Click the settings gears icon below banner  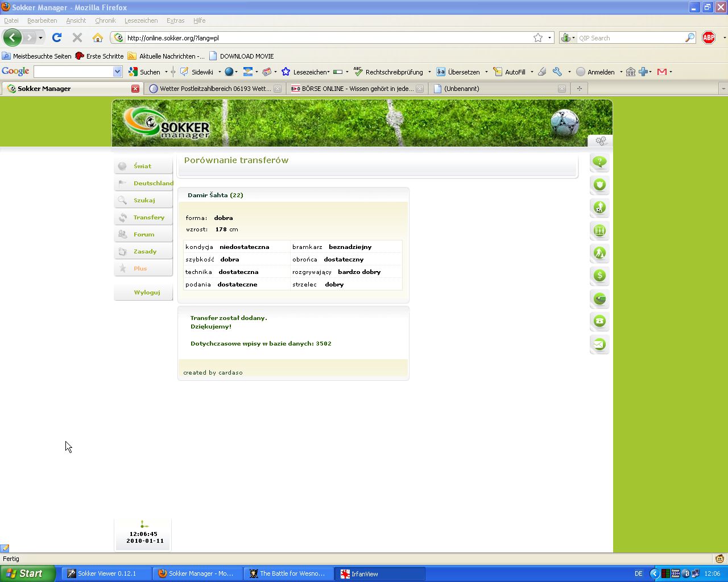[x=601, y=140]
